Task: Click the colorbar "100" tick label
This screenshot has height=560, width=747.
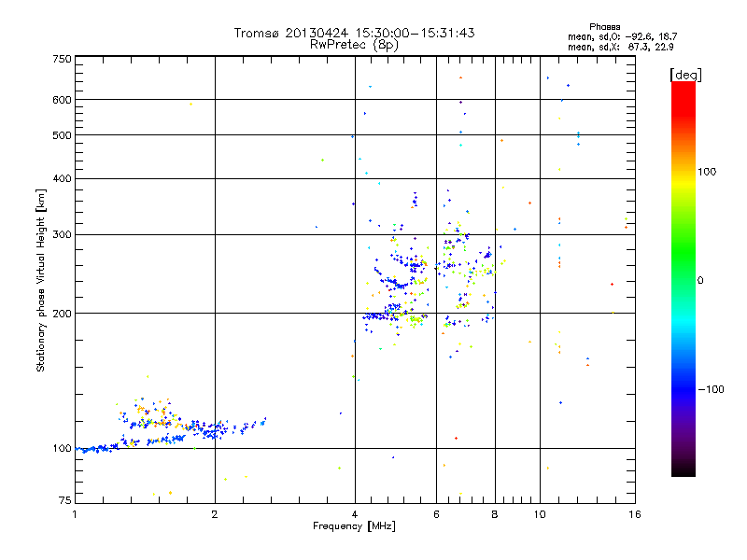Action: tap(707, 172)
